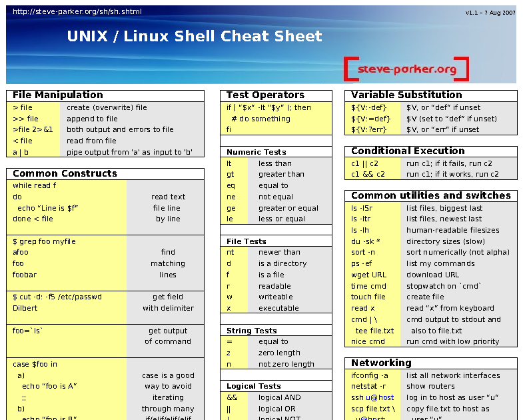Click the 'Common Constructs' heading

pyautogui.click(x=65, y=173)
